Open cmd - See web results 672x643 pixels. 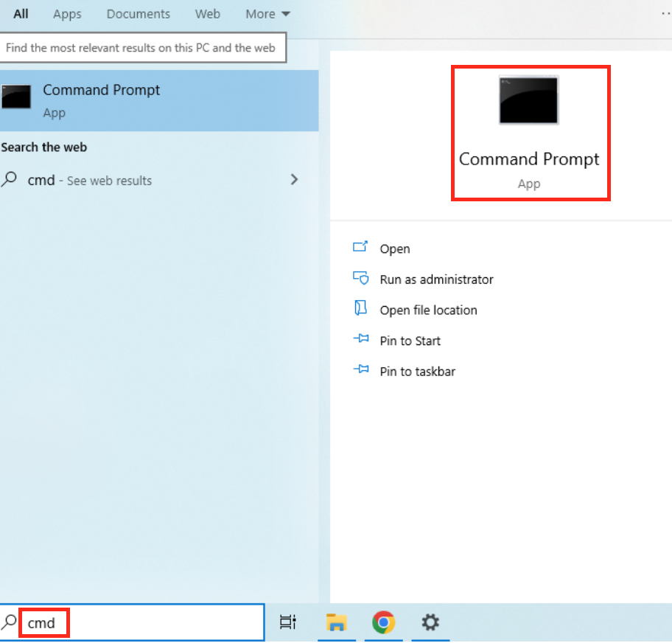pos(159,180)
